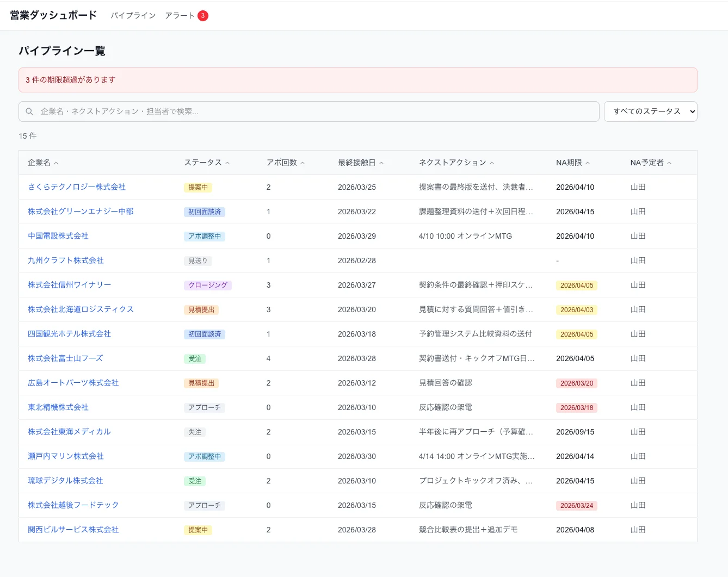Image resolution: width=728 pixels, height=577 pixels.
Task: Click the クロージング status badge
Action: (x=208, y=285)
